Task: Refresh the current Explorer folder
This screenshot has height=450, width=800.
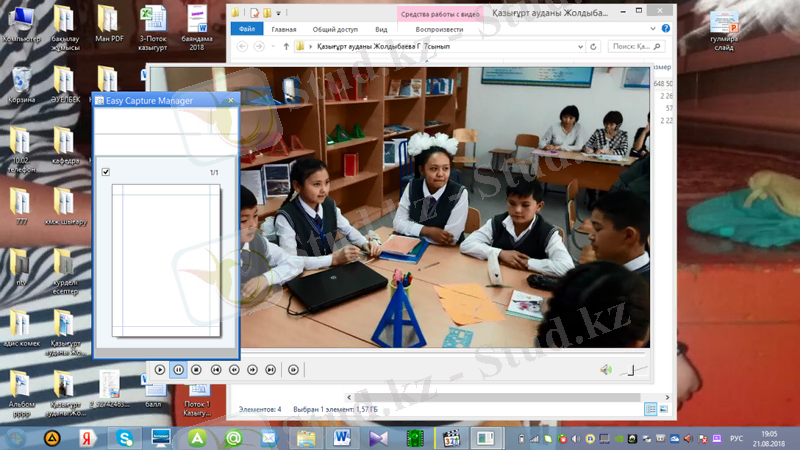Action: (x=595, y=46)
